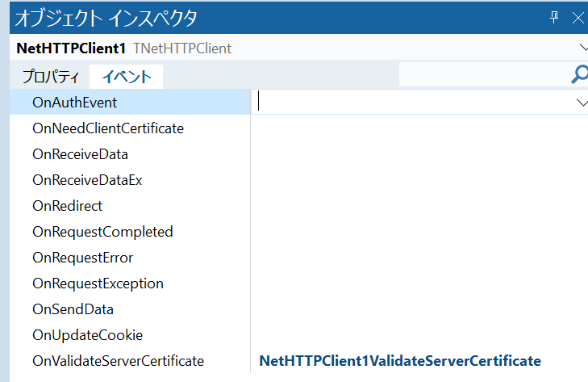The width and height of the screenshot is (588, 382).
Task: Select the OnRedirect event
Action: coord(68,206)
